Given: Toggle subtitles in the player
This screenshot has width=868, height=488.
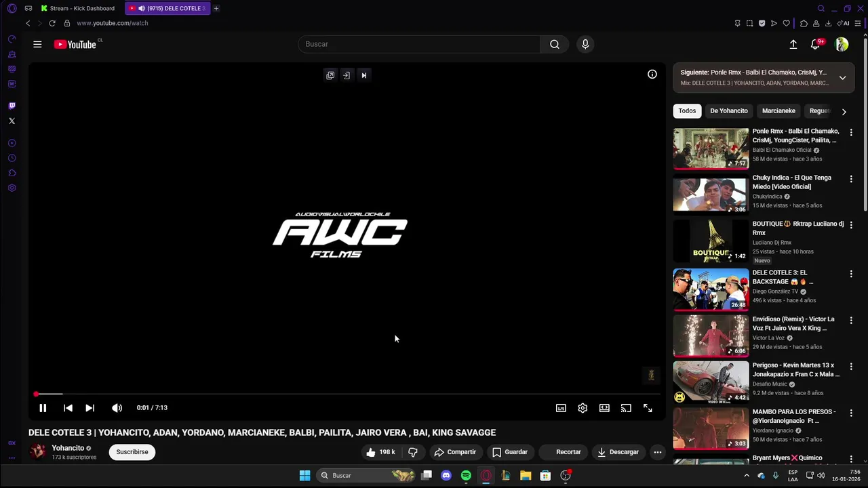Looking at the screenshot, I should (x=561, y=408).
